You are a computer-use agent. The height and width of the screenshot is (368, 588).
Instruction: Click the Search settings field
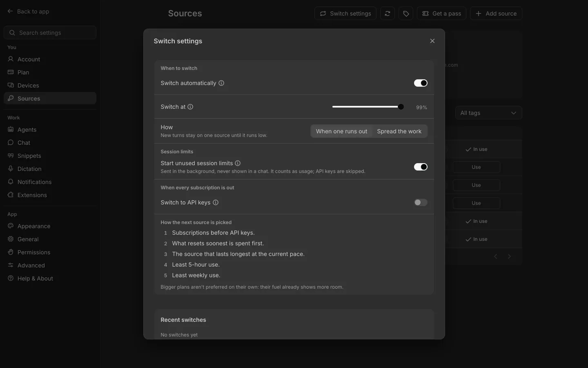pos(50,33)
